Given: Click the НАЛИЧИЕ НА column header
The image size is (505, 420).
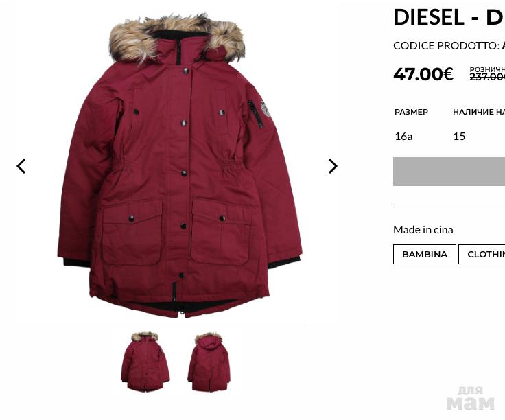Looking at the screenshot, I should pos(479,112).
